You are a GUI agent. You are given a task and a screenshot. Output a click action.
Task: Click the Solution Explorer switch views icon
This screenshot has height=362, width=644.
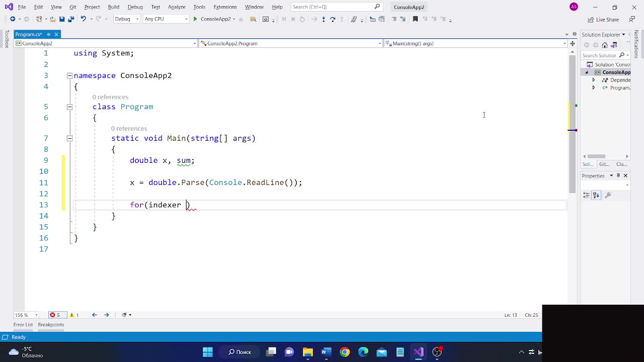[614, 45]
